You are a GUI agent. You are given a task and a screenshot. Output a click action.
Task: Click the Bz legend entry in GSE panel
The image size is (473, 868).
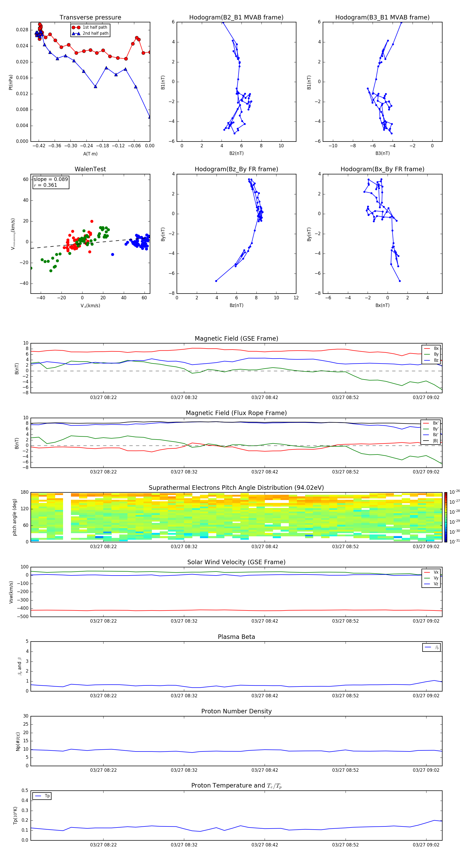point(431,360)
